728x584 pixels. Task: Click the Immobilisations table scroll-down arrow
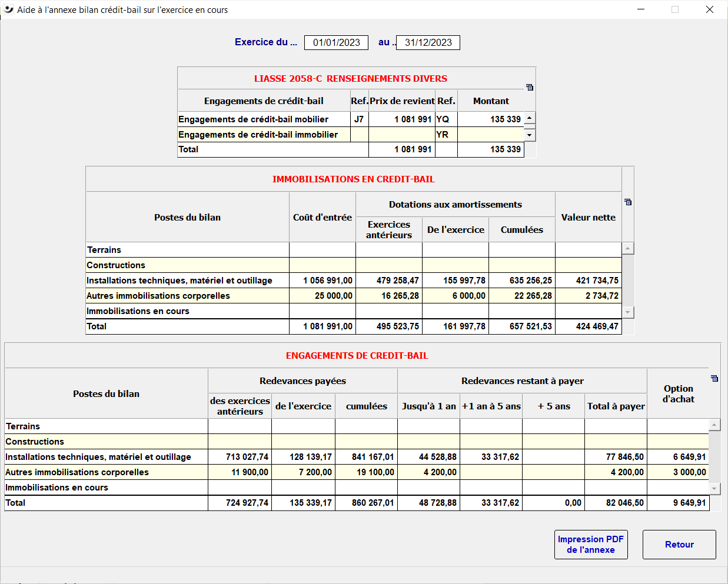pos(628,312)
